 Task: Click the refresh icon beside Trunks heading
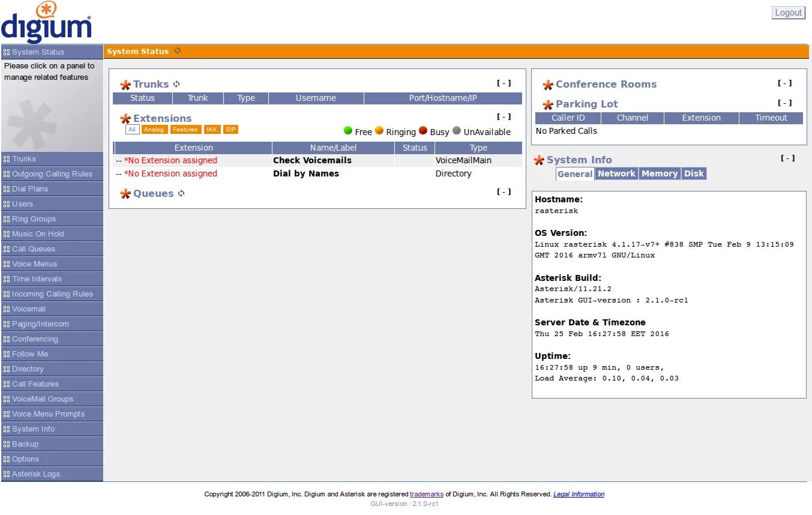(176, 85)
